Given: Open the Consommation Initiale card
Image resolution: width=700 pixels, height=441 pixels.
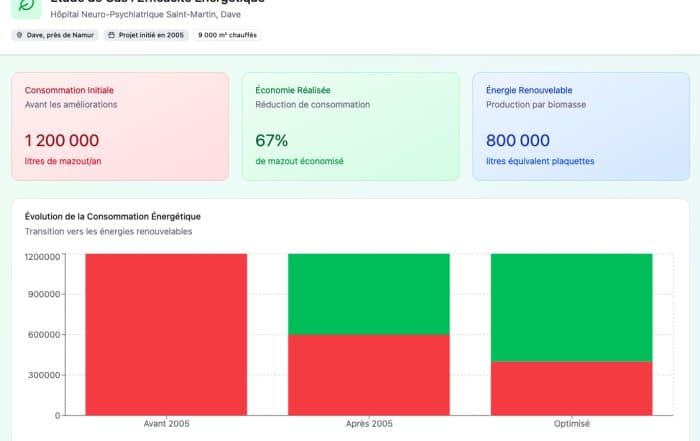Looking at the screenshot, I should pos(120,126).
